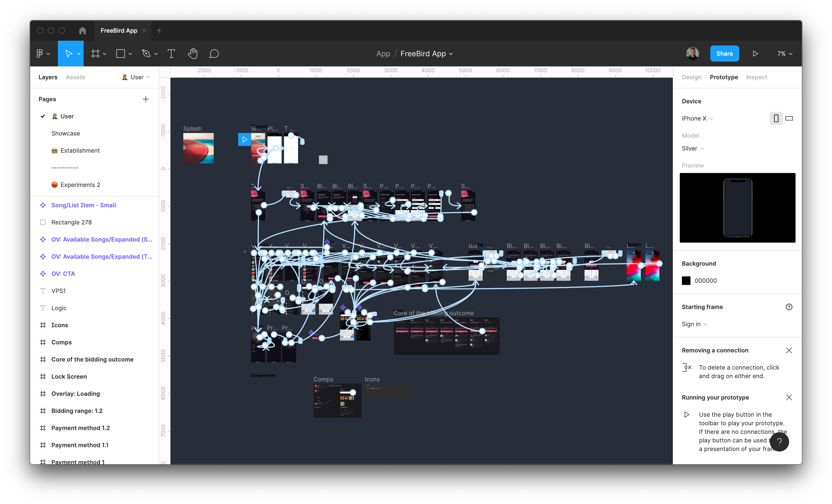This screenshot has width=832, height=504.
Task: Switch to the Inspect tab
Action: coord(756,77)
